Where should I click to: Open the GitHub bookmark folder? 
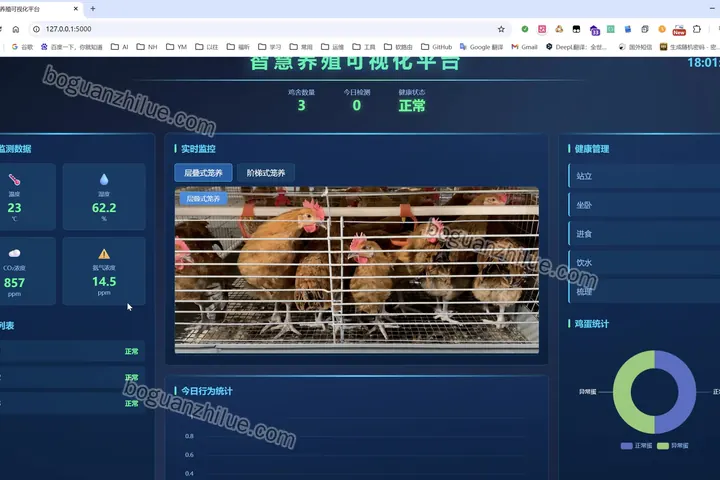click(x=436, y=47)
